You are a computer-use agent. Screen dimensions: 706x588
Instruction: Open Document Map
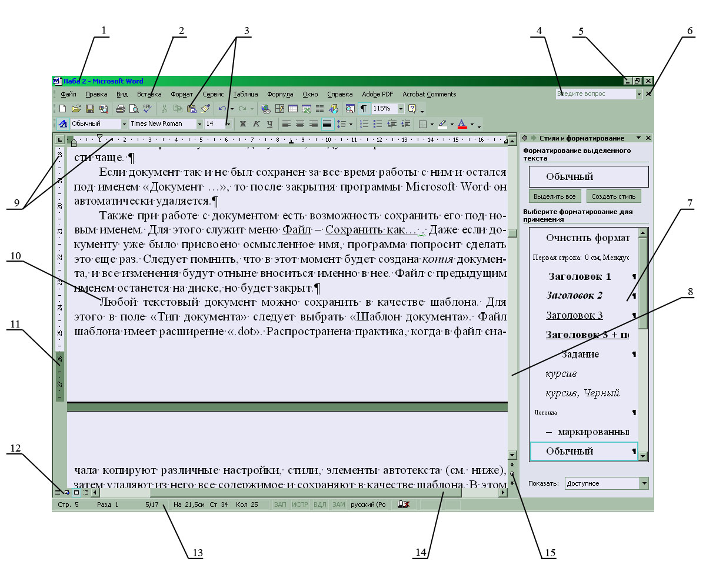point(350,109)
